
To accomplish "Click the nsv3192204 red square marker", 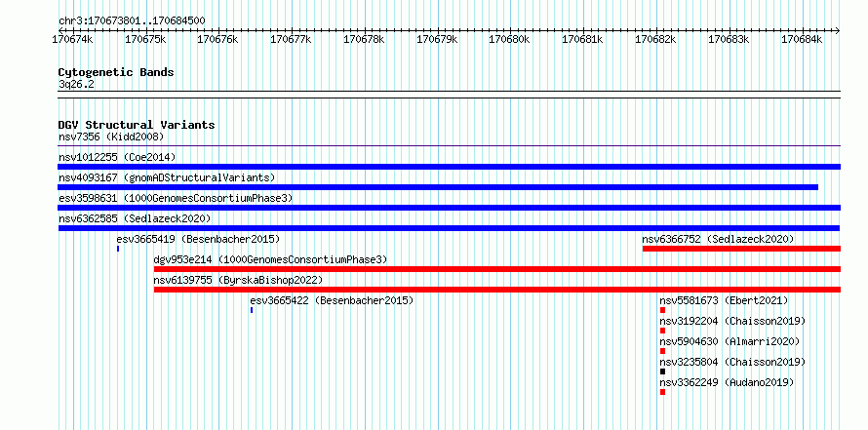I will click(662, 331).
